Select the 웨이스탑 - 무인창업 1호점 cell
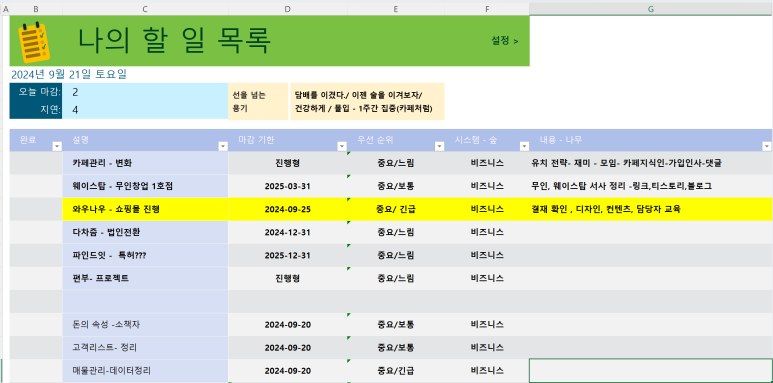Screen dimensions: 773x383 [145, 186]
